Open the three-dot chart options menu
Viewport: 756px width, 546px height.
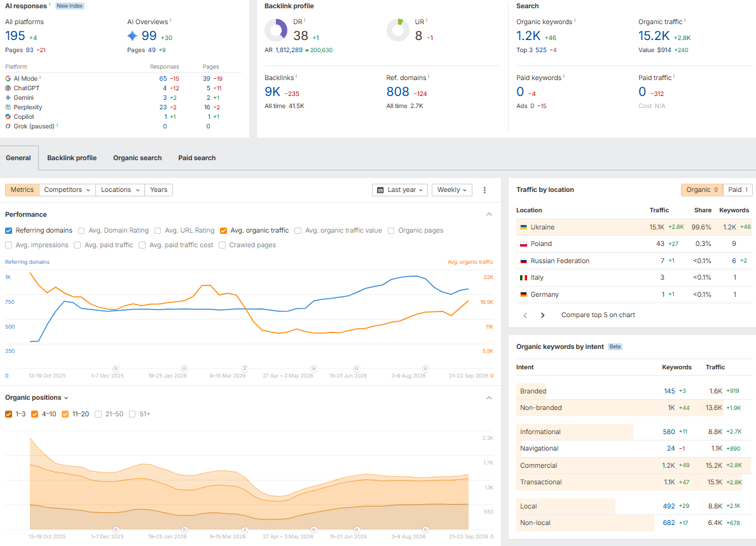(485, 190)
